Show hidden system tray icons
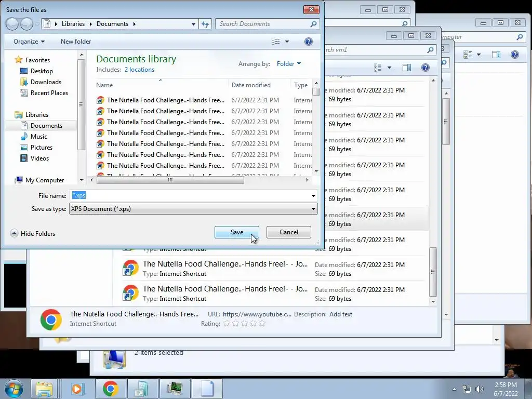This screenshot has height=399, width=532. [x=454, y=390]
